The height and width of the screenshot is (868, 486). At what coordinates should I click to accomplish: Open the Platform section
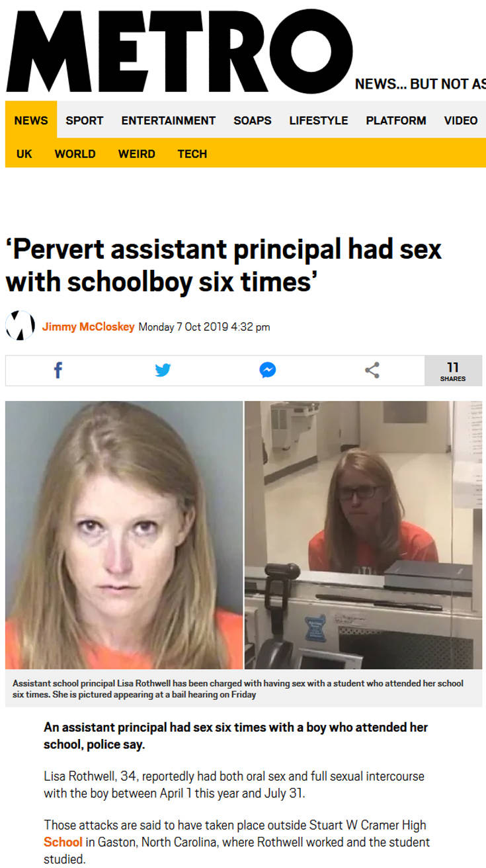click(x=396, y=120)
